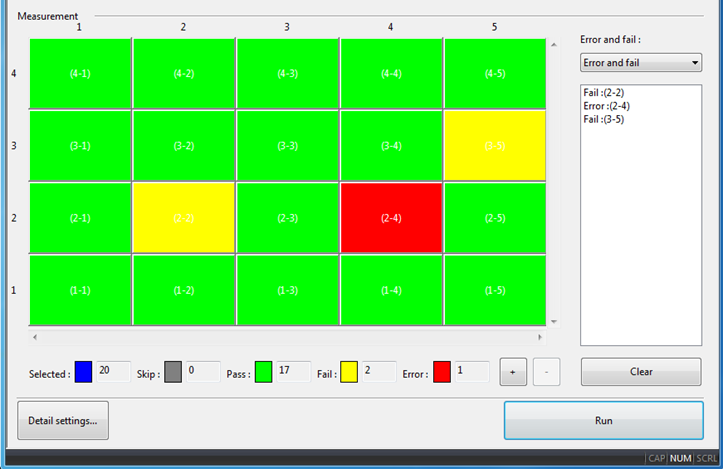Select cell (1-1) in the grid
The image size is (723, 469).
click(x=80, y=290)
